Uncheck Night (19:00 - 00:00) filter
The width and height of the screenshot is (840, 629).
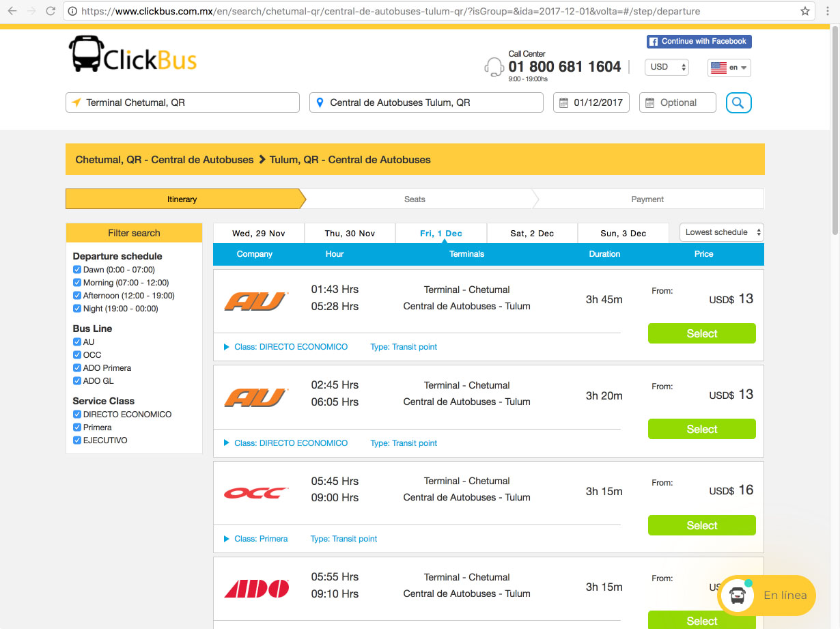[77, 309]
